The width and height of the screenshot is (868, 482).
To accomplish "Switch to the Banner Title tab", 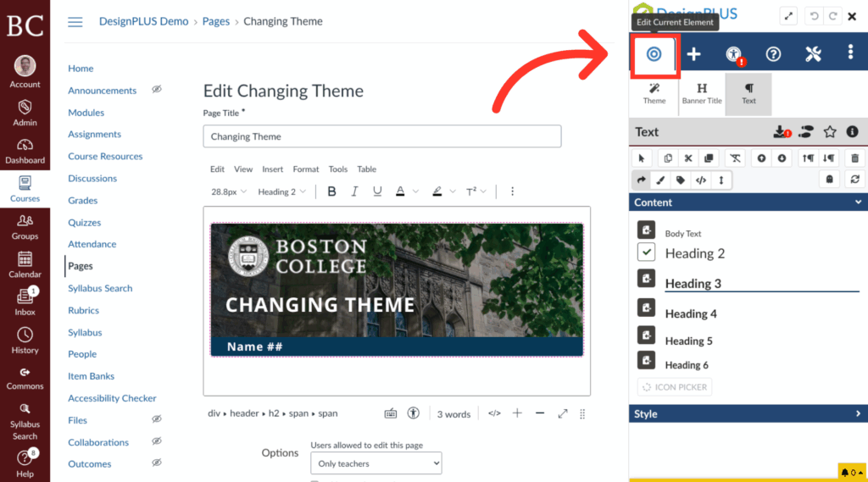I will 702,93.
